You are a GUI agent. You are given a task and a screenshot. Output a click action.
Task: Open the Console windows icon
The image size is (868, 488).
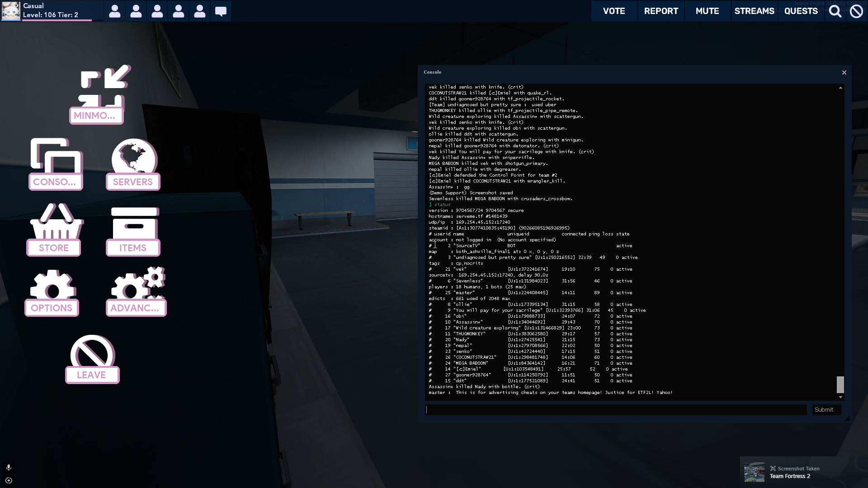point(56,156)
